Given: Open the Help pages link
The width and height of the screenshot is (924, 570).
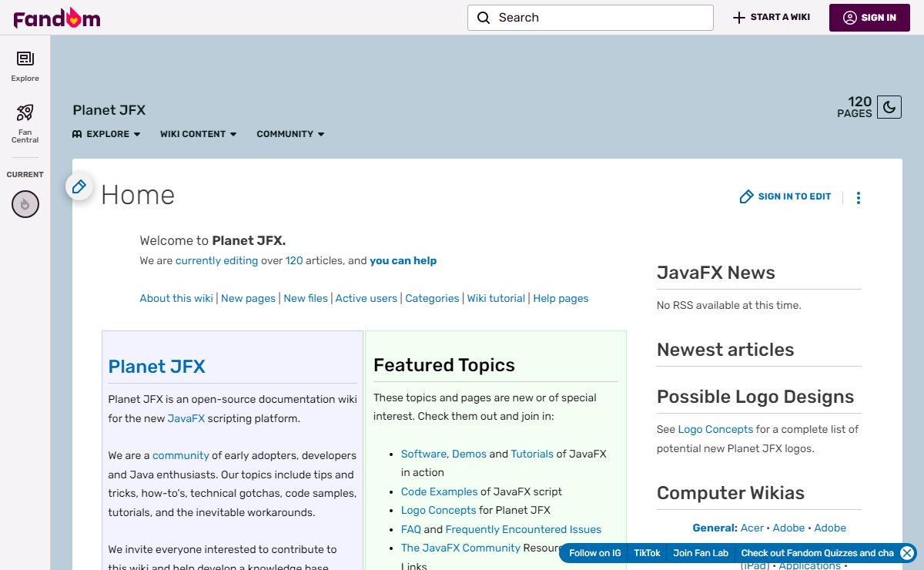Looking at the screenshot, I should [561, 298].
